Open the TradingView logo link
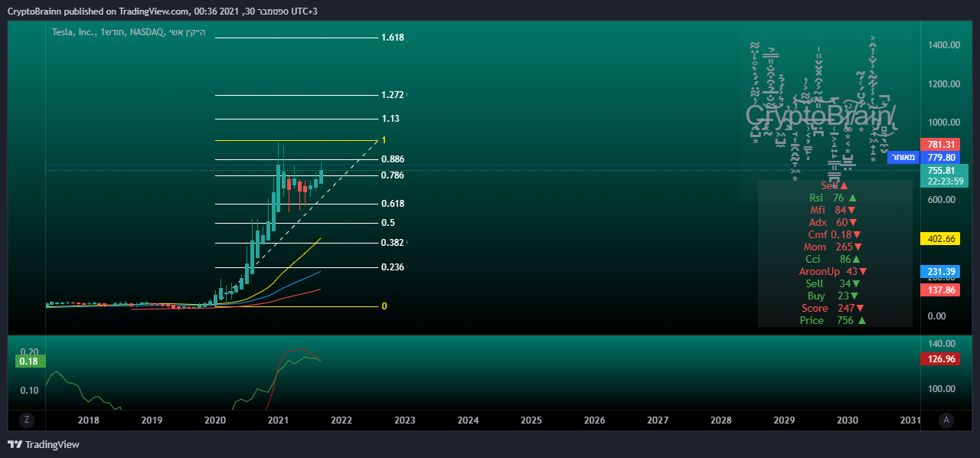980x458 pixels. coord(44,444)
